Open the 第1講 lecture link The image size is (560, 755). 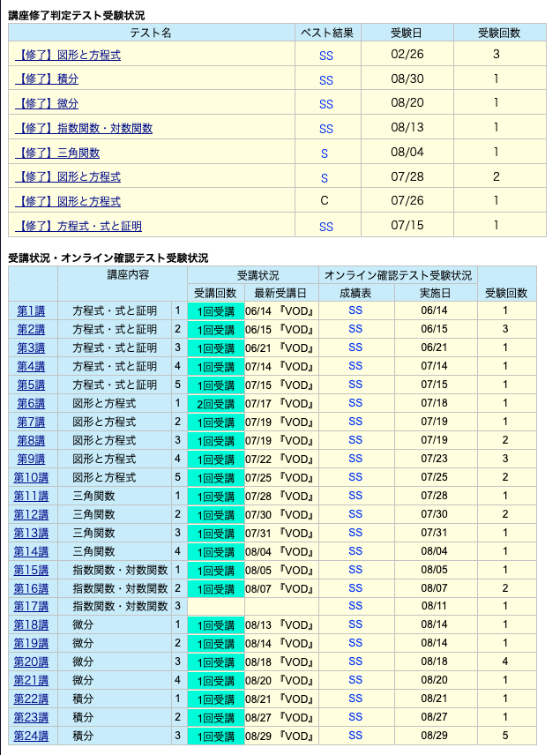click(x=31, y=311)
